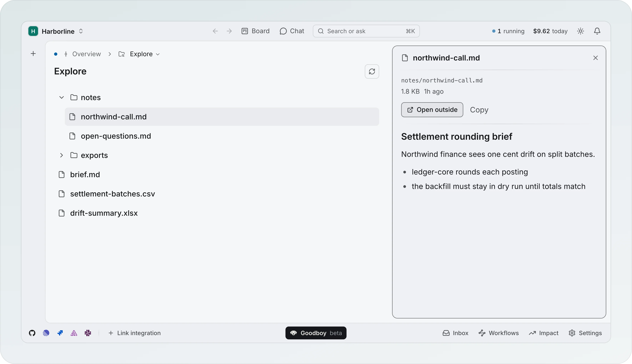This screenshot has width=632, height=364.
Task: Focus the Search or ask field
Action: 366,31
